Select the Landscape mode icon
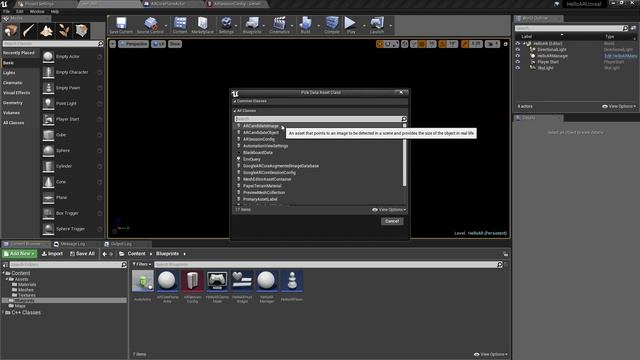Viewport: 640px width, 360px height. coord(46,31)
